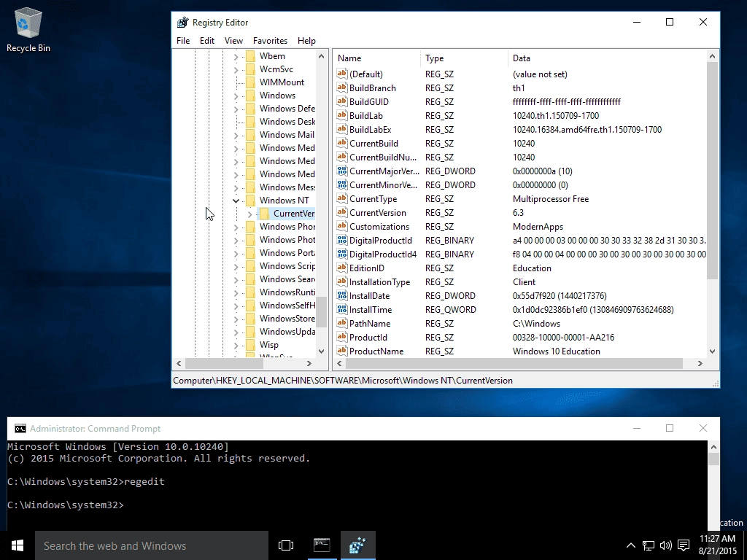
Task: Open the Recycle Bin desktop icon
Action: point(28,29)
